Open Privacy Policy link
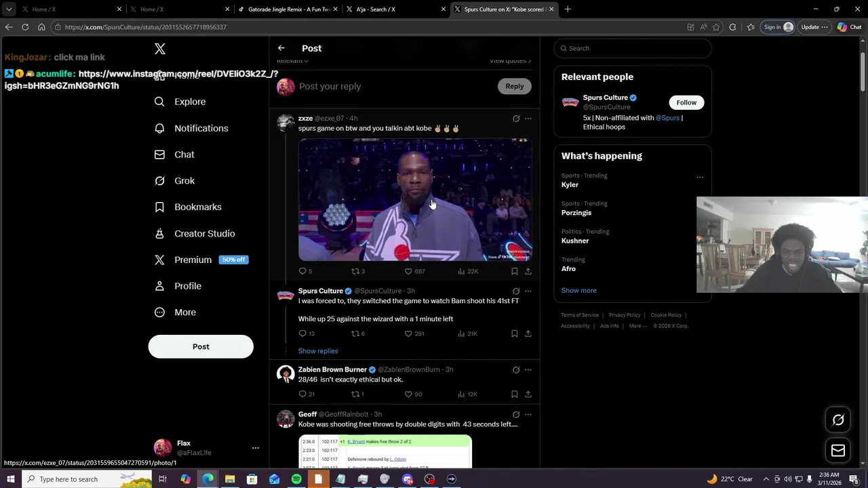868x488 pixels. point(625,315)
